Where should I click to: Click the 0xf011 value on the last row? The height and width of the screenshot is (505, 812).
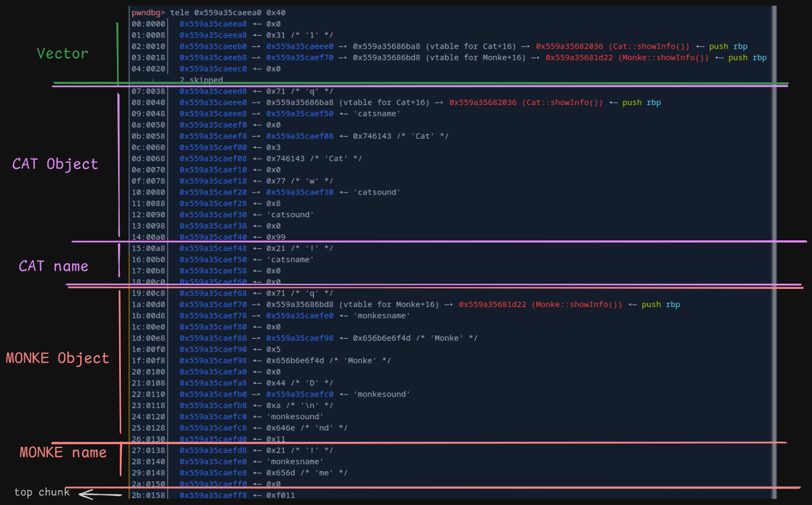pyautogui.click(x=281, y=495)
